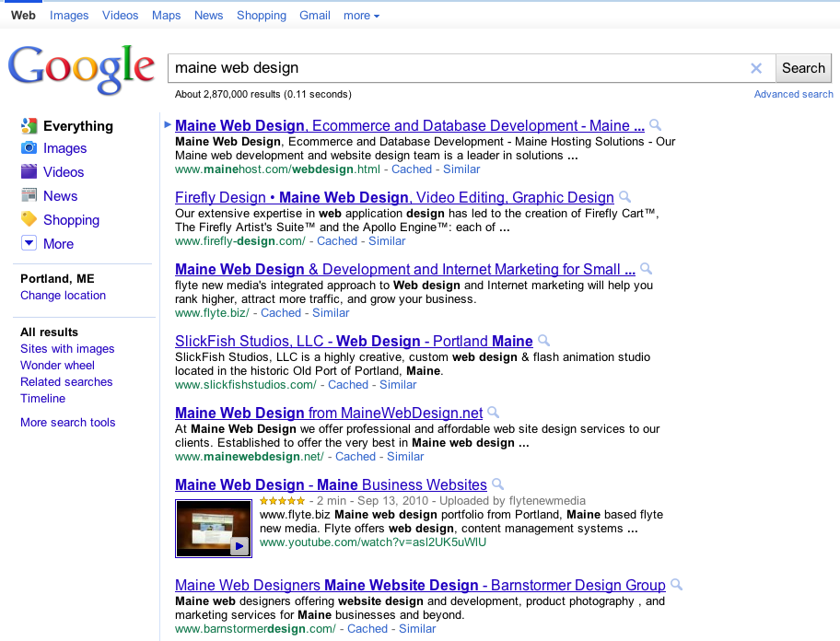Expand the More arrow icon in sidebar

(29, 243)
